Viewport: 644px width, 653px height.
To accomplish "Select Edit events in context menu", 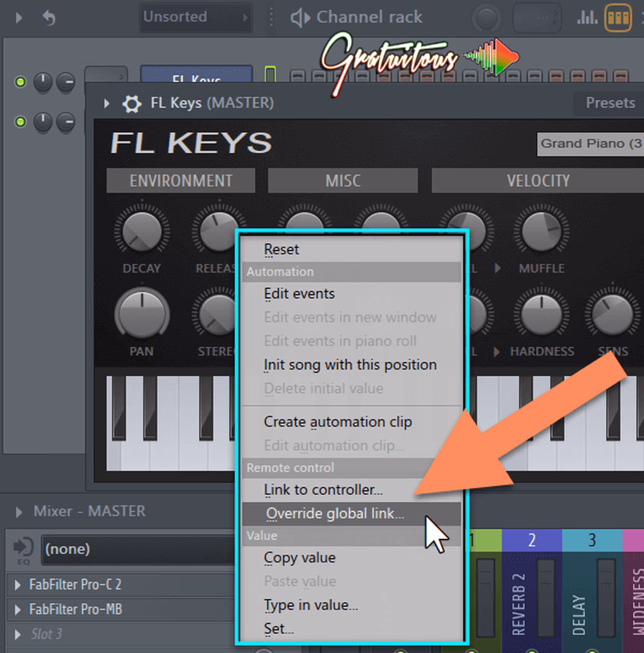I will pos(351,294).
